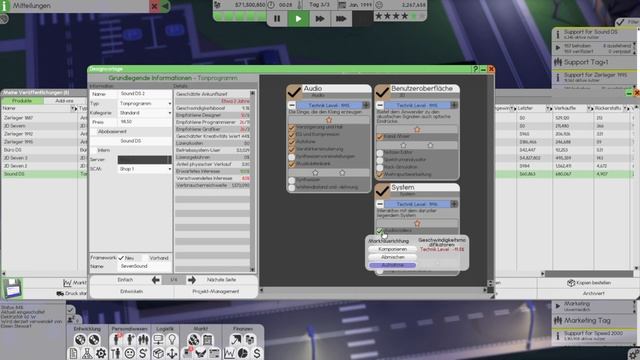Click the floppy disk save icon

12,288
